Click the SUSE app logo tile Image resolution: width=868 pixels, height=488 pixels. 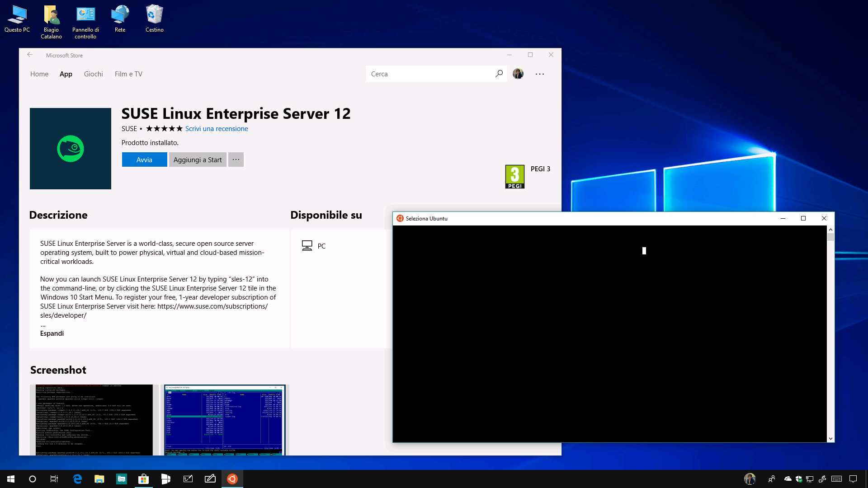(71, 149)
